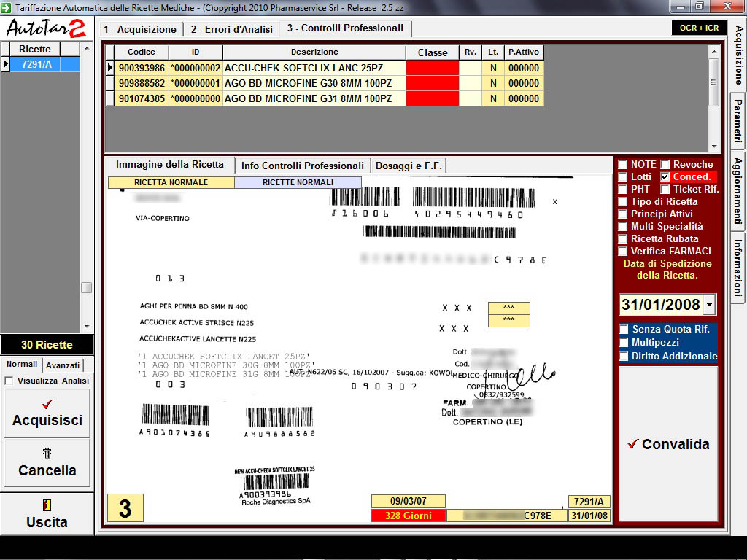Click the OCR + ICR indicator

click(x=699, y=28)
